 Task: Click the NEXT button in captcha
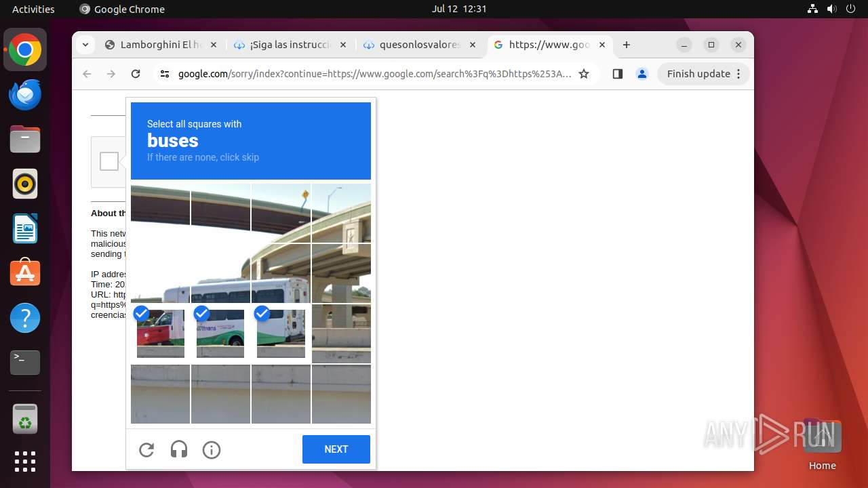tap(336, 449)
